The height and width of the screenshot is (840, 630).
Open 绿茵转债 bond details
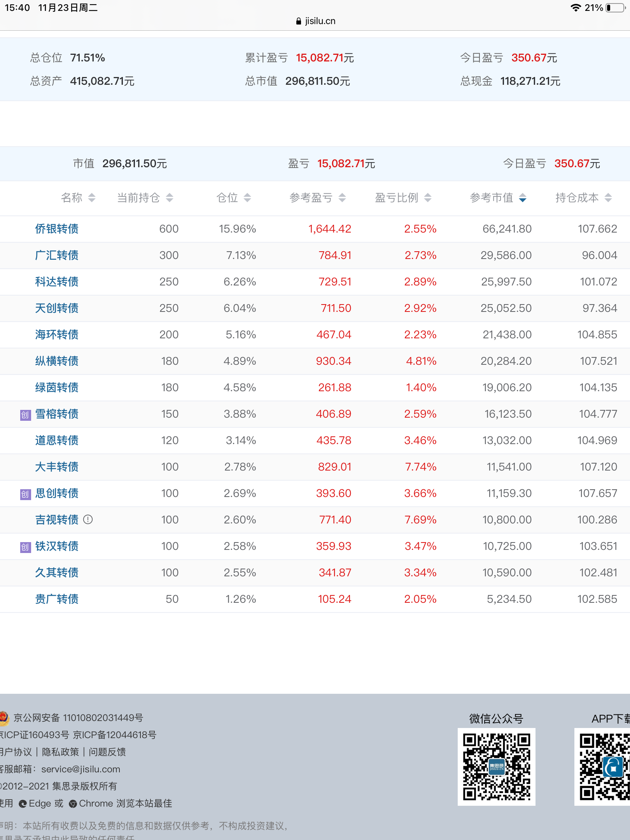coord(57,387)
